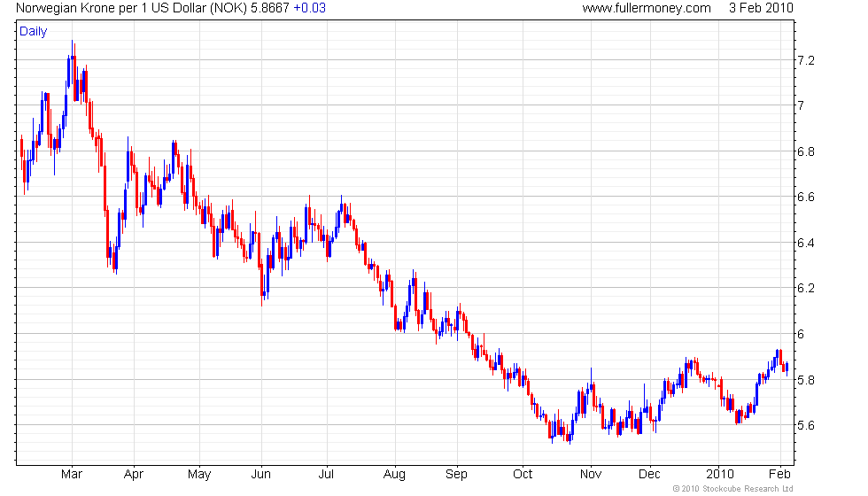This screenshot has width=868, height=496.
Task: Click the 6.4 price axis label
Action: pyautogui.click(x=805, y=243)
